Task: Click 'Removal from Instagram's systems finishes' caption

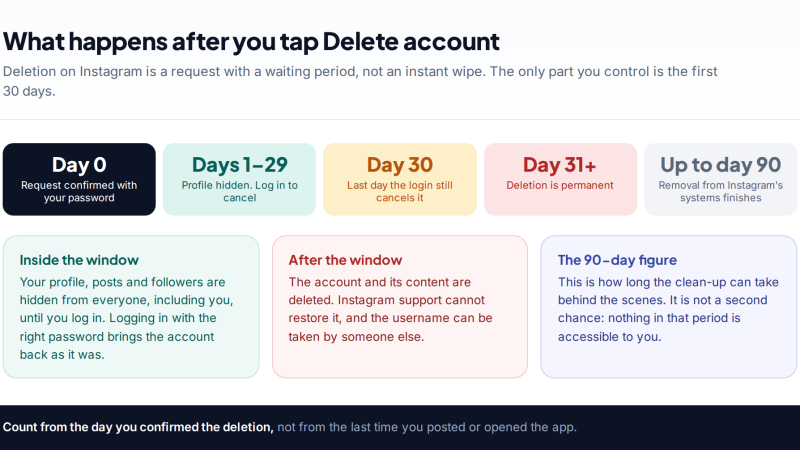Action: click(720, 191)
